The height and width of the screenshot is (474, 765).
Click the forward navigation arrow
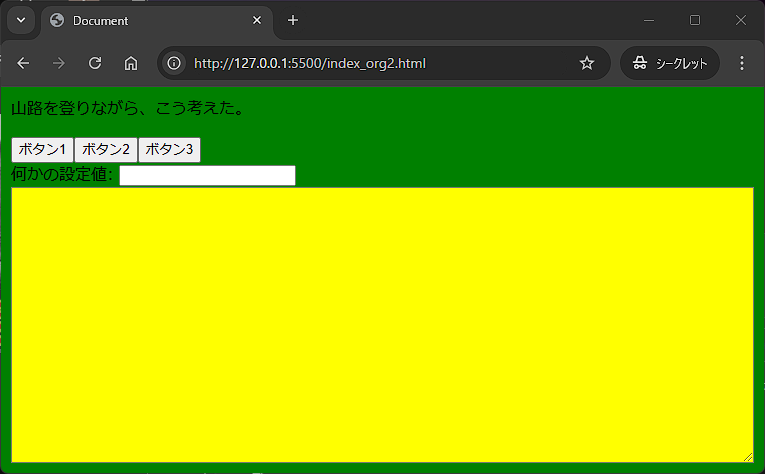tap(59, 63)
